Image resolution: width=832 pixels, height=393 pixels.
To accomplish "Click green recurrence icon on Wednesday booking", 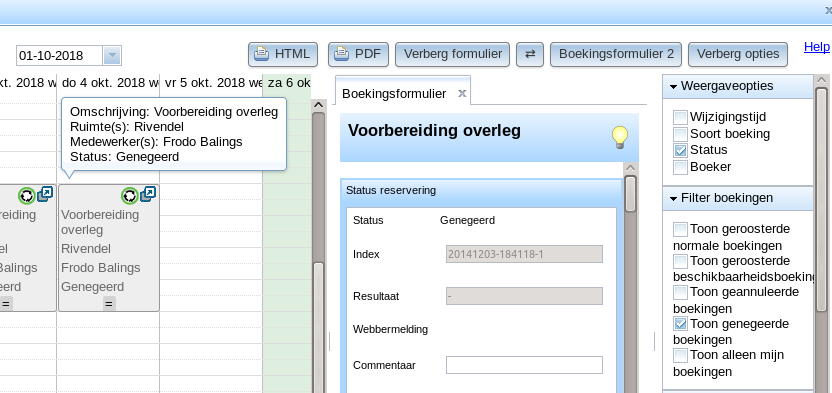I will (27, 196).
